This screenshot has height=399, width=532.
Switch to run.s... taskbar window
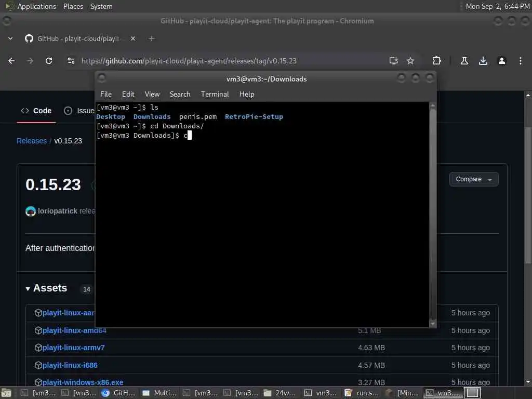click(362, 393)
